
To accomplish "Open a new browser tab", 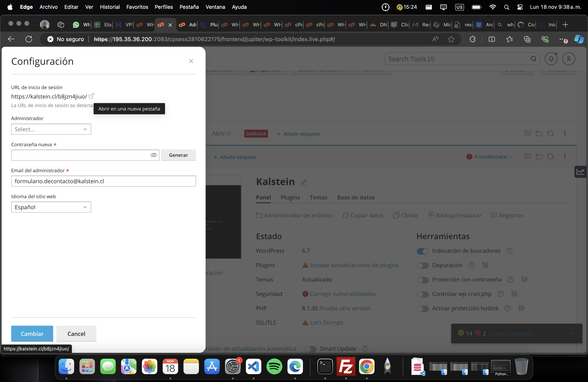I will pos(565,25).
